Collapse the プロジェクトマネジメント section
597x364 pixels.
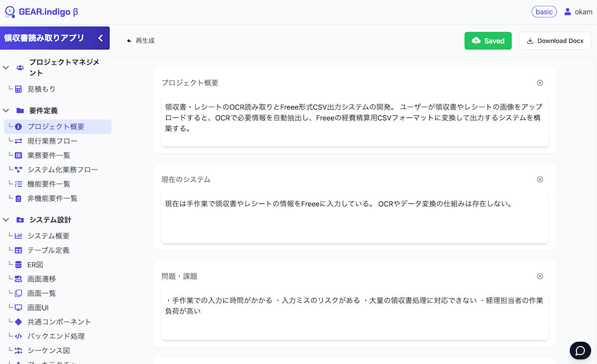point(5,67)
